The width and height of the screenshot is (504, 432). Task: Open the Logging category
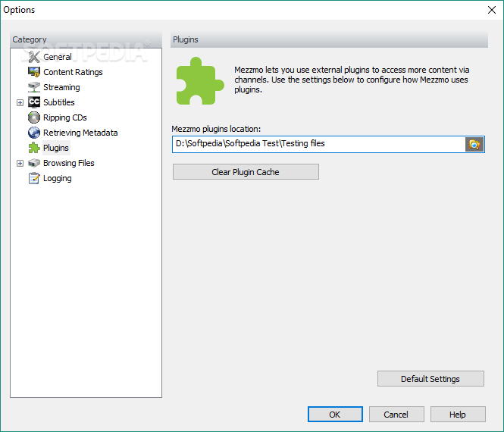pos(57,178)
